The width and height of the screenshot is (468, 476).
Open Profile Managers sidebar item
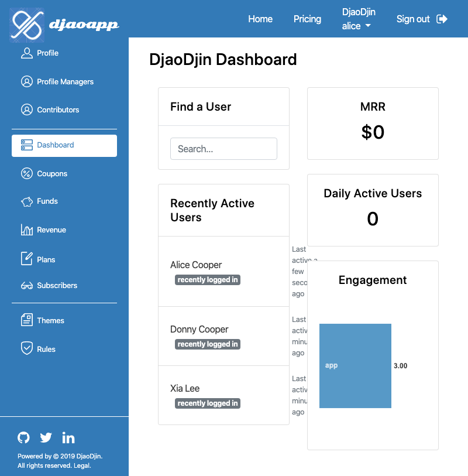point(64,81)
